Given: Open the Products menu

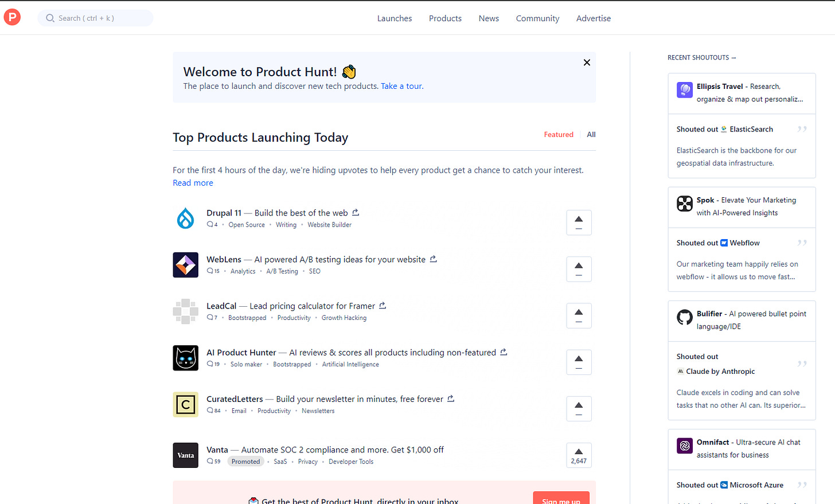Looking at the screenshot, I should coord(445,18).
